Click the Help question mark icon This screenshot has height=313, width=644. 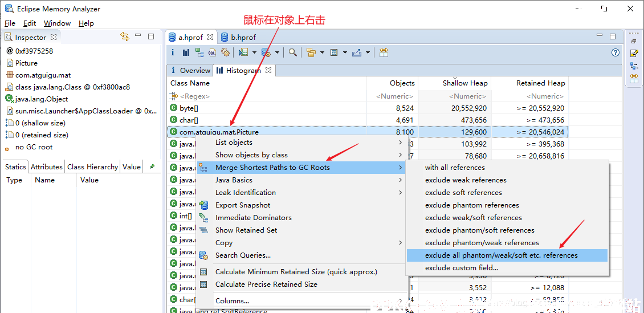(616, 52)
